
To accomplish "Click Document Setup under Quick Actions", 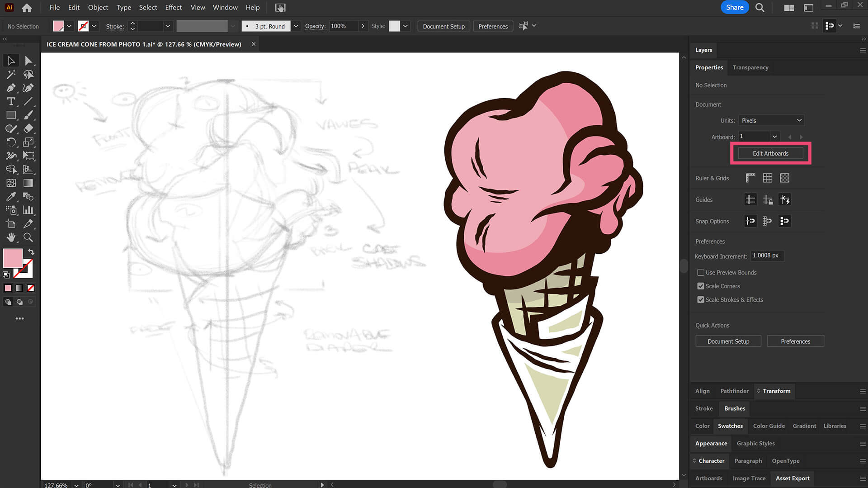I will pyautogui.click(x=728, y=341).
